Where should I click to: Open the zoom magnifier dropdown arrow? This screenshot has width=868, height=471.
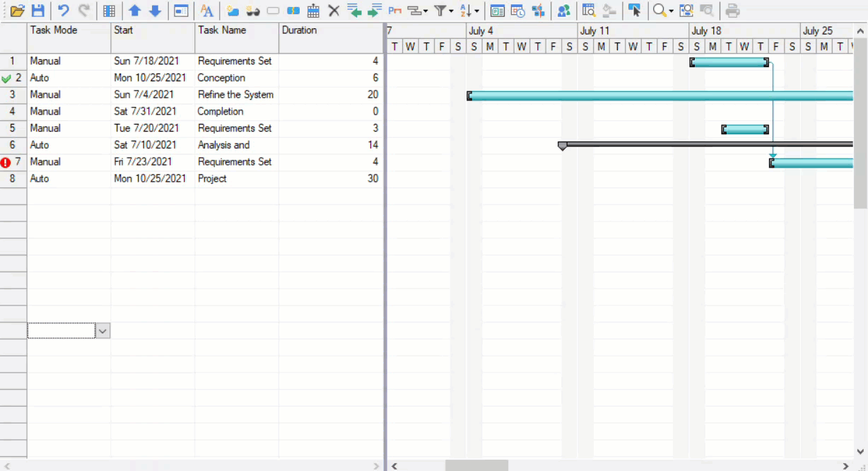tap(671, 11)
